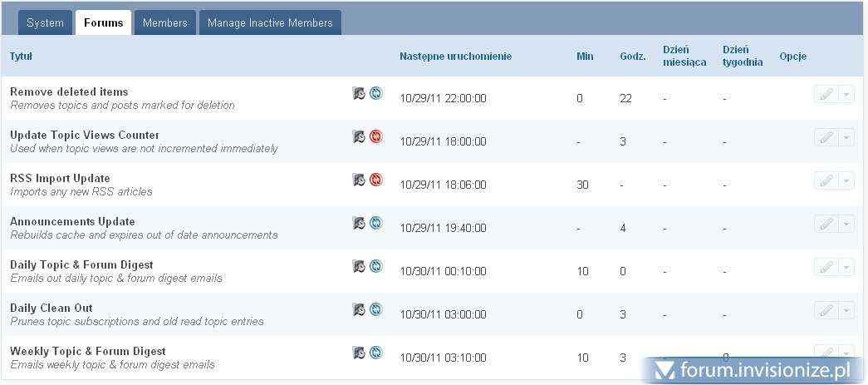Open the task log icon for RSS Import Update
The width and height of the screenshot is (868, 385).
click(359, 180)
